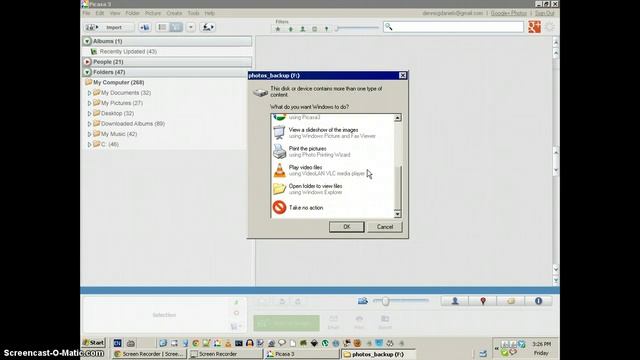Click OK in the photos_backup dialog
This screenshot has height=360, width=640.
point(347,227)
